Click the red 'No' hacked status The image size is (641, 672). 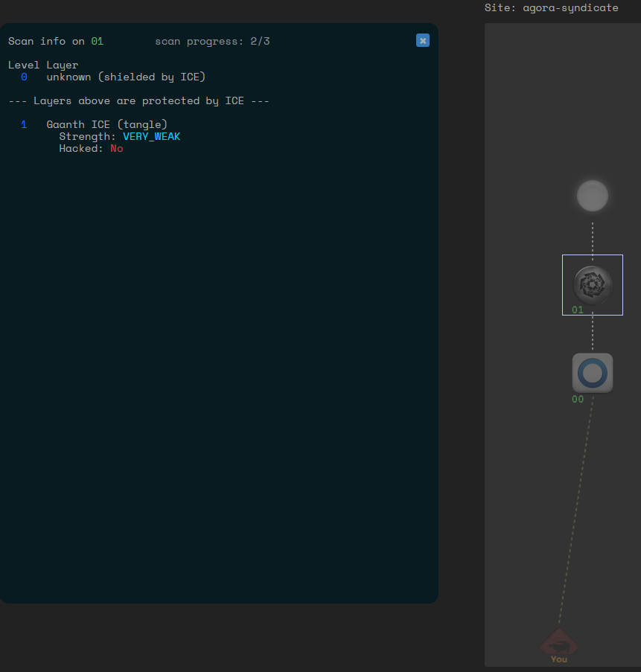[x=117, y=149]
